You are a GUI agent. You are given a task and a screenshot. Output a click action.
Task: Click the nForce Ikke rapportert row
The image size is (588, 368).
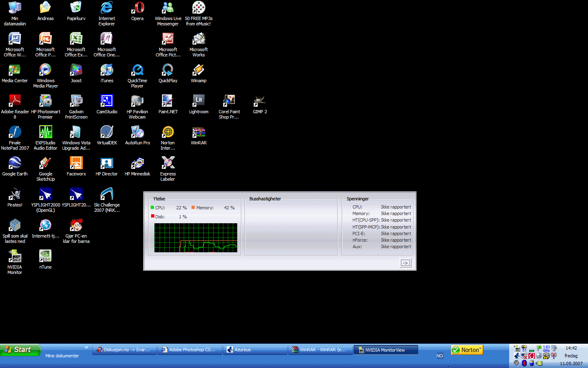[382, 240]
